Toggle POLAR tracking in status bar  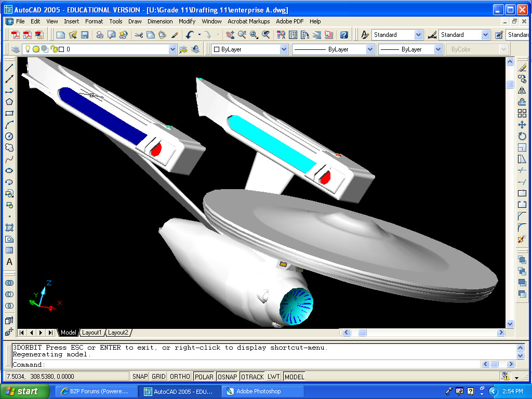[x=204, y=377]
